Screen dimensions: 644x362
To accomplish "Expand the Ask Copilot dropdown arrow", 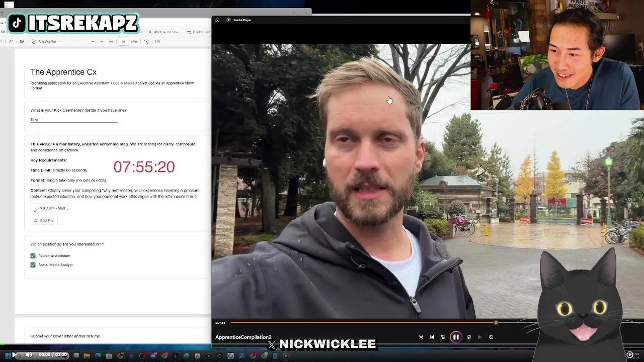I will pos(60,42).
